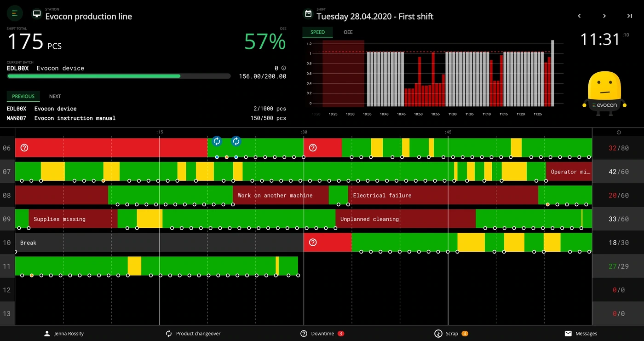Image resolution: width=644 pixels, height=341 pixels.
Task: Click the station monitor icon
Action: [36, 14]
